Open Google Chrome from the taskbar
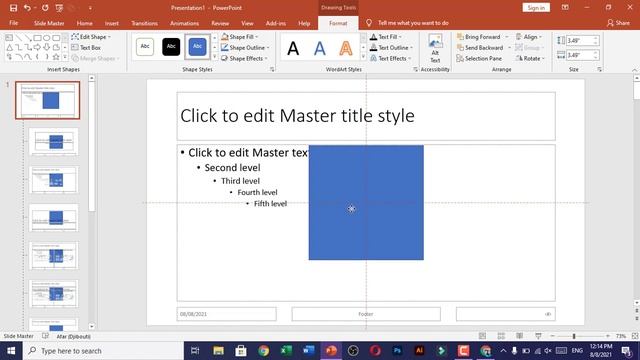This screenshot has width=640, height=360. click(x=264, y=351)
